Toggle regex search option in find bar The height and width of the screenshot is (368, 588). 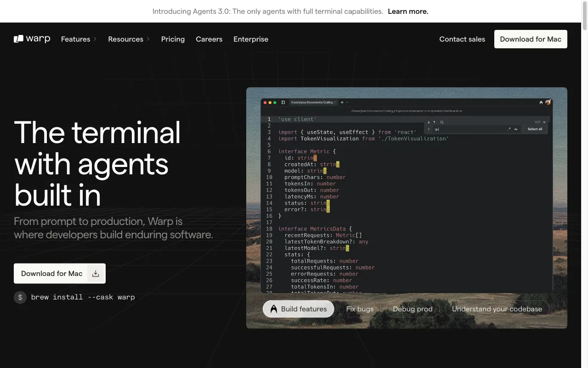click(509, 129)
